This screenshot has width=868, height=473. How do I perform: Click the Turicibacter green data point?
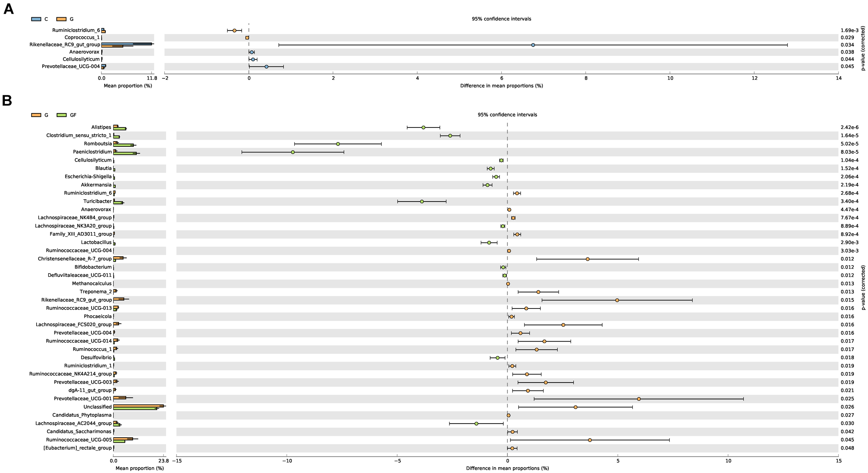click(422, 202)
